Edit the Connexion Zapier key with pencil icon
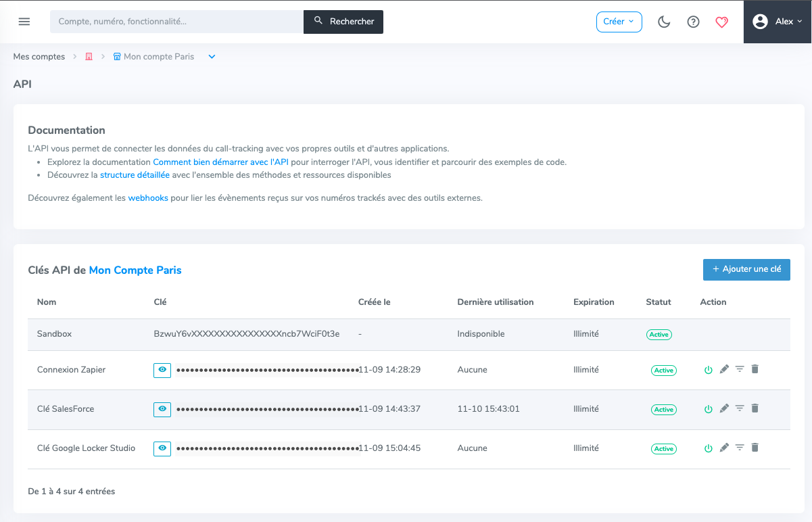This screenshot has height=522, width=812. [724, 369]
